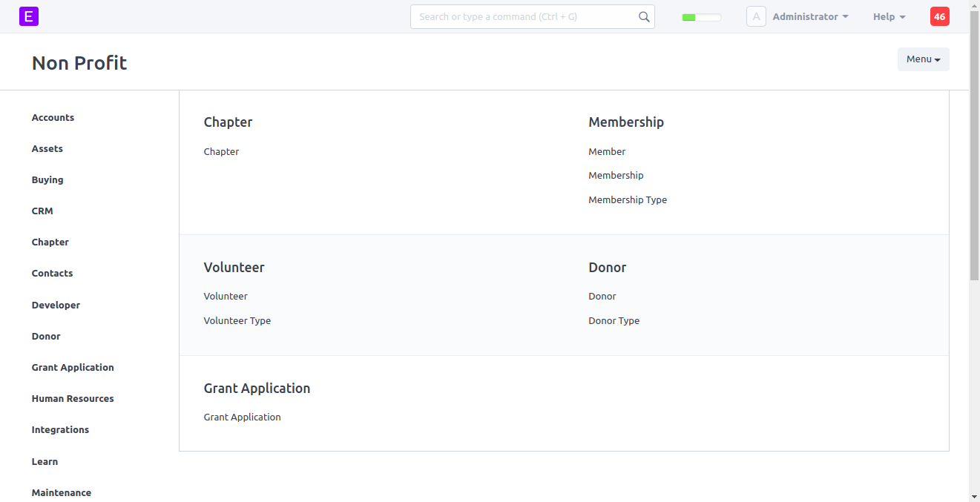980x502 pixels.
Task: Open the Member link under Membership
Action: [x=607, y=152]
